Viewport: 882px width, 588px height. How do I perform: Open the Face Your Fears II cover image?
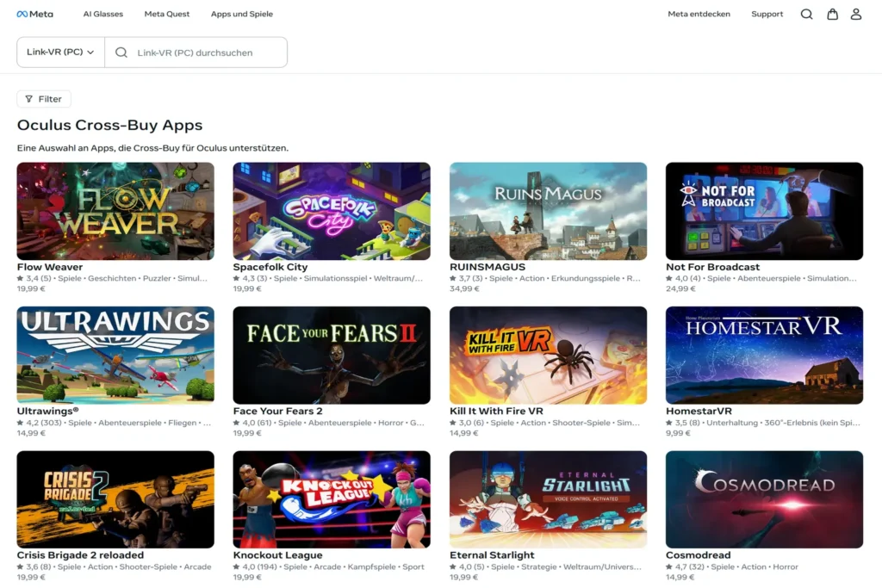(x=332, y=356)
